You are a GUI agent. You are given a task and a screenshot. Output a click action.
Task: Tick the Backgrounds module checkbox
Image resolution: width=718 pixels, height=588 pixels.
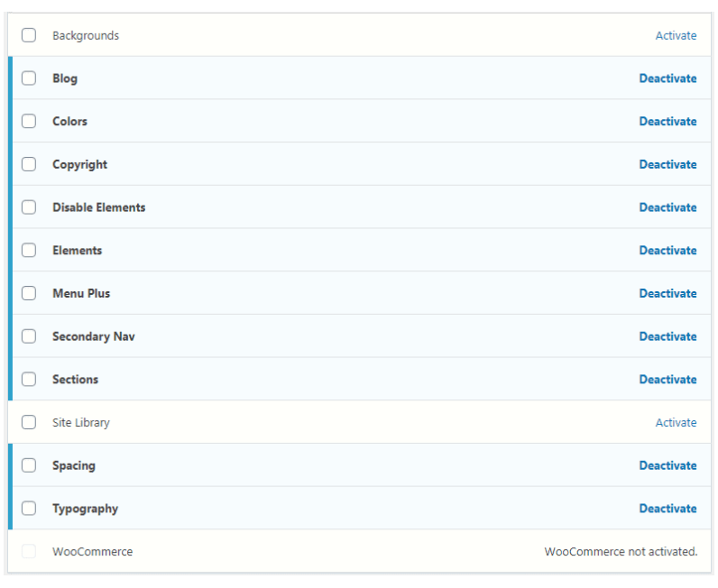click(29, 35)
